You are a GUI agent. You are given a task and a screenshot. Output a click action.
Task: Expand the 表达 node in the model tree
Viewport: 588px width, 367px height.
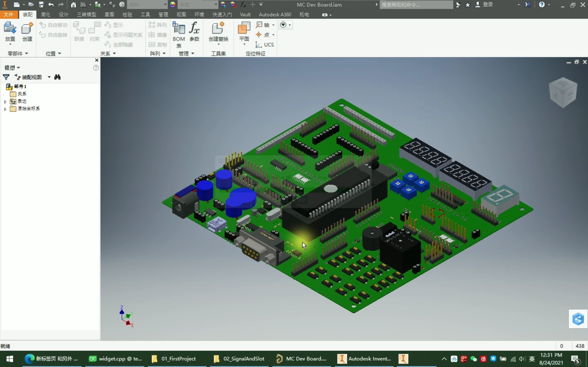[x=5, y=101]
